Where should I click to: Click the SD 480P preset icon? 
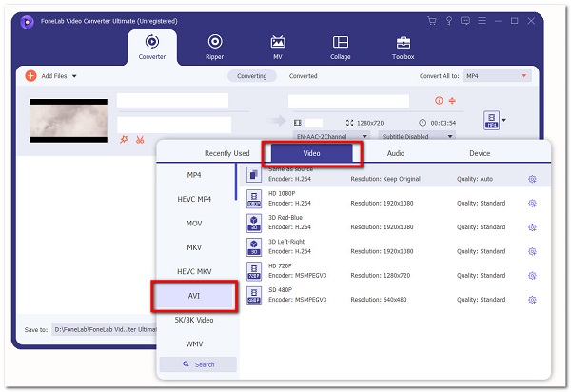click(254, 295)
